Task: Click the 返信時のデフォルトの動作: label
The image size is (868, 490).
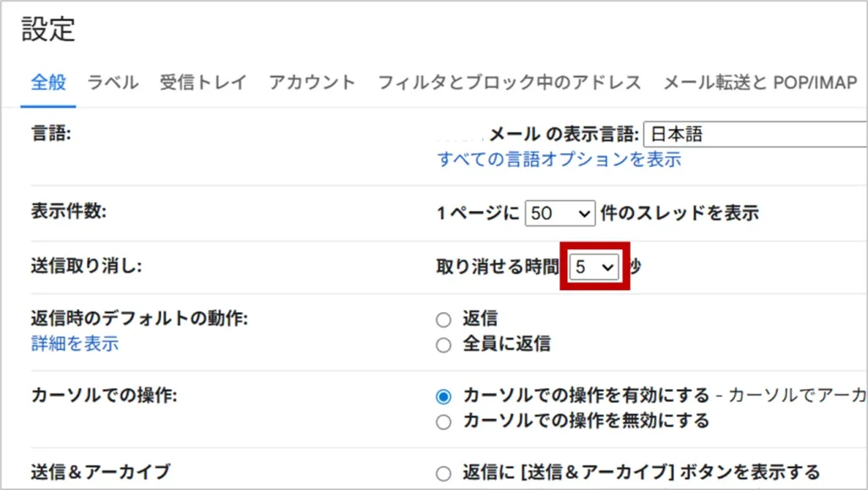Action: click(138, 319)
